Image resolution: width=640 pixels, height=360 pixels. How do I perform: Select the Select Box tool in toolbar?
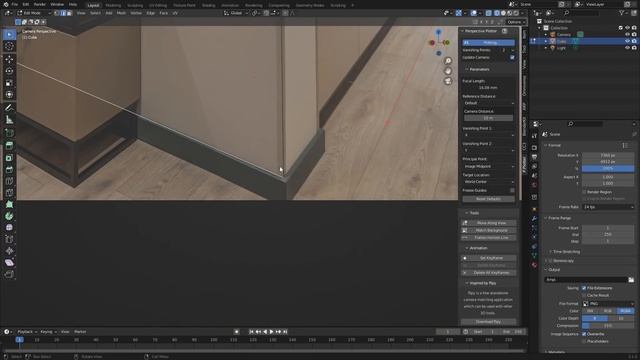[9, 35]
